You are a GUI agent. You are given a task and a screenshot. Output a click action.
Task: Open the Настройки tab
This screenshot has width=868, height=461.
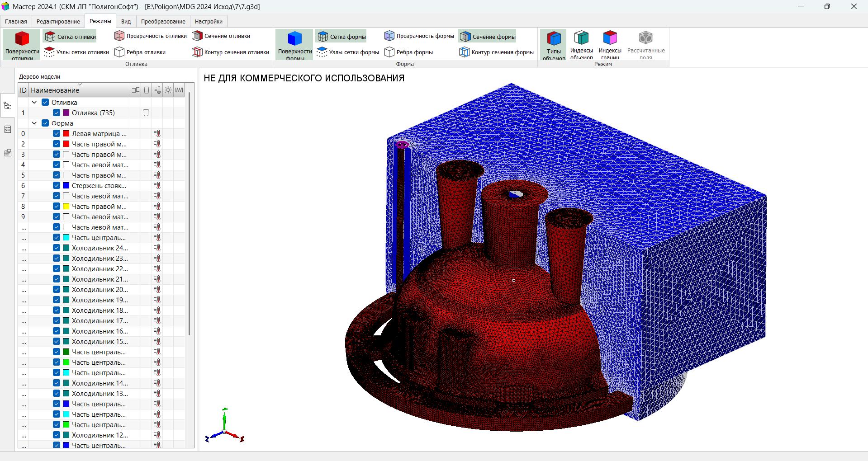(209, 21)
